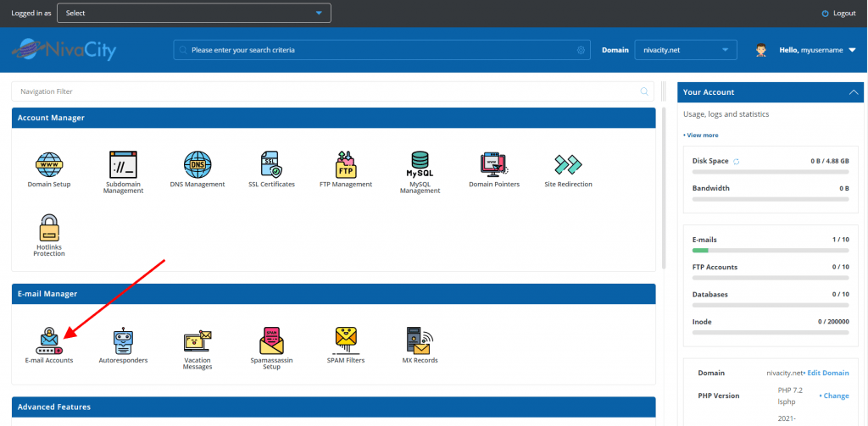The image size is (868, 426).
Task: Open Hotlinks Protection padlock icon
Action: [x=49, y=228]
